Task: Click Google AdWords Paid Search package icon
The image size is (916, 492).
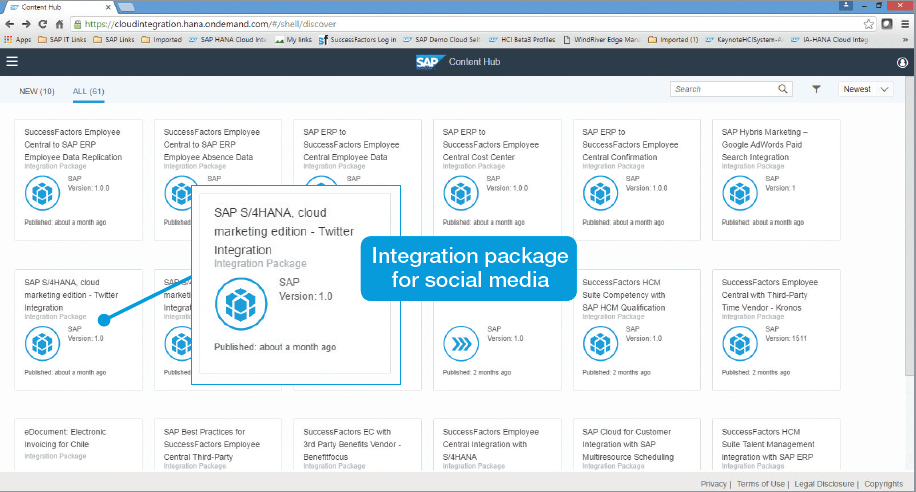Action: (740, 193)
